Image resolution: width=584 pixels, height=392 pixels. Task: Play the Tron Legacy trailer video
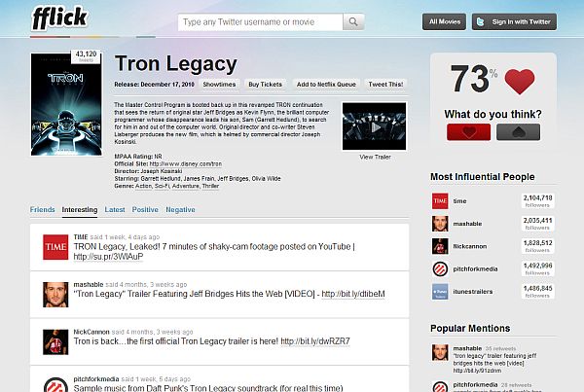click(375, 126)
